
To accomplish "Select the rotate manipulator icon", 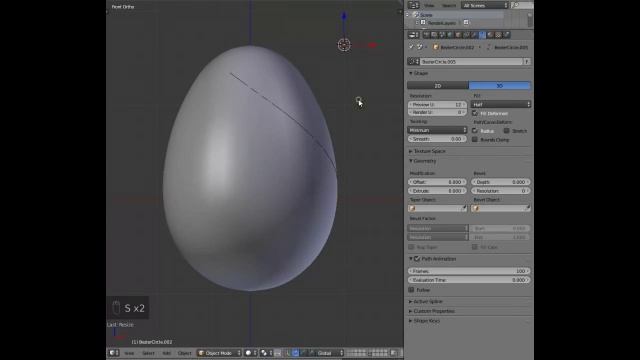I will (303, 353).
